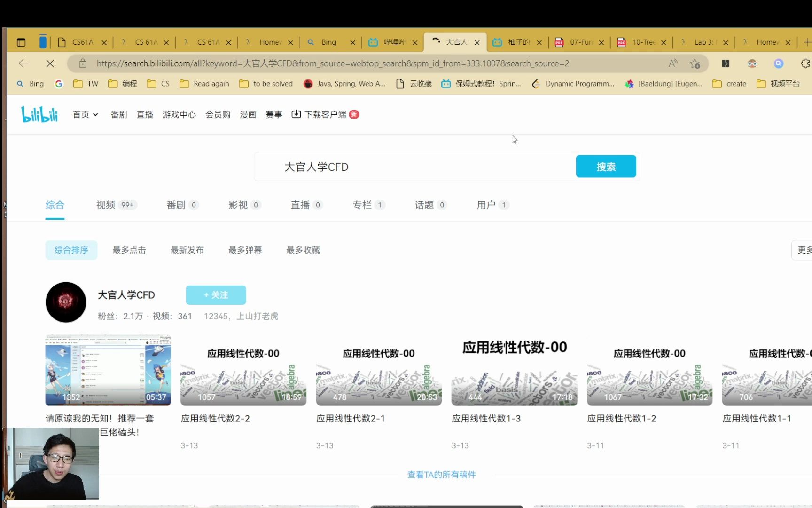Select 综合排序 sort option
This screenshot has height=508, width=812.
pyautogui.click(x=71, y=250)
